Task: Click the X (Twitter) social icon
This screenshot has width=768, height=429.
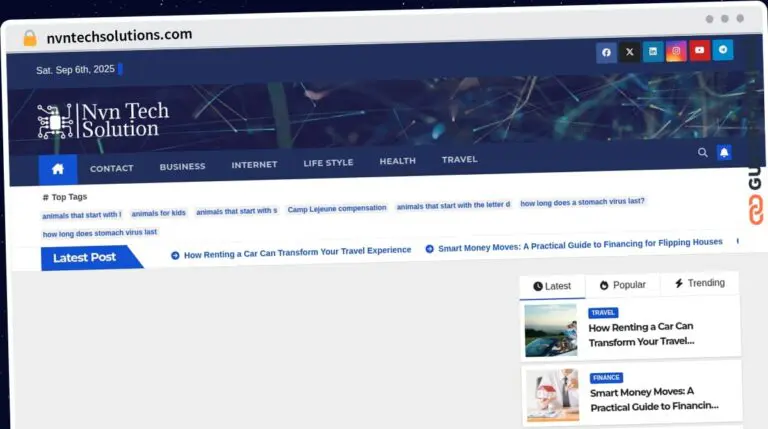Action: [x=629, y=52]
